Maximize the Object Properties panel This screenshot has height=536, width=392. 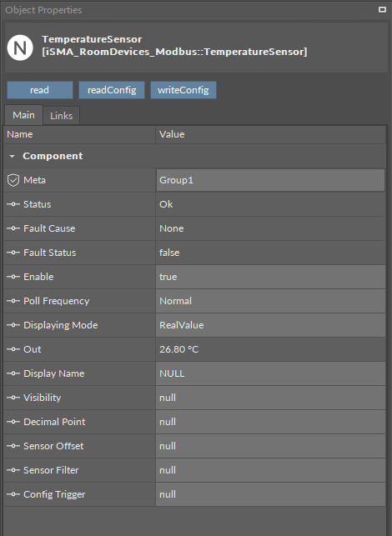click(x=382, y=9)
